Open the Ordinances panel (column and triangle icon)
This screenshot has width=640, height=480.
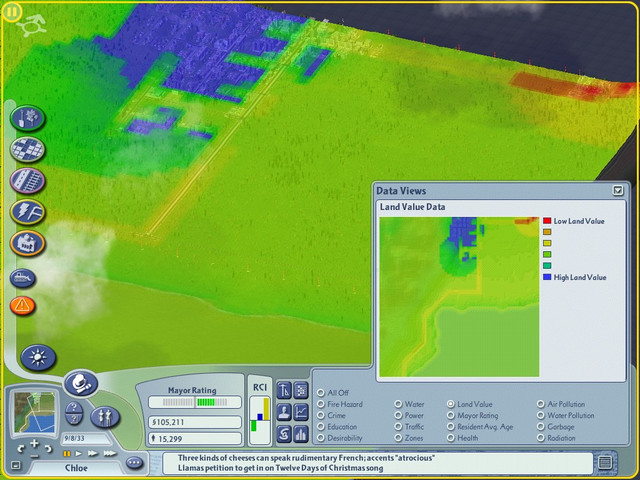click(284, 390)
